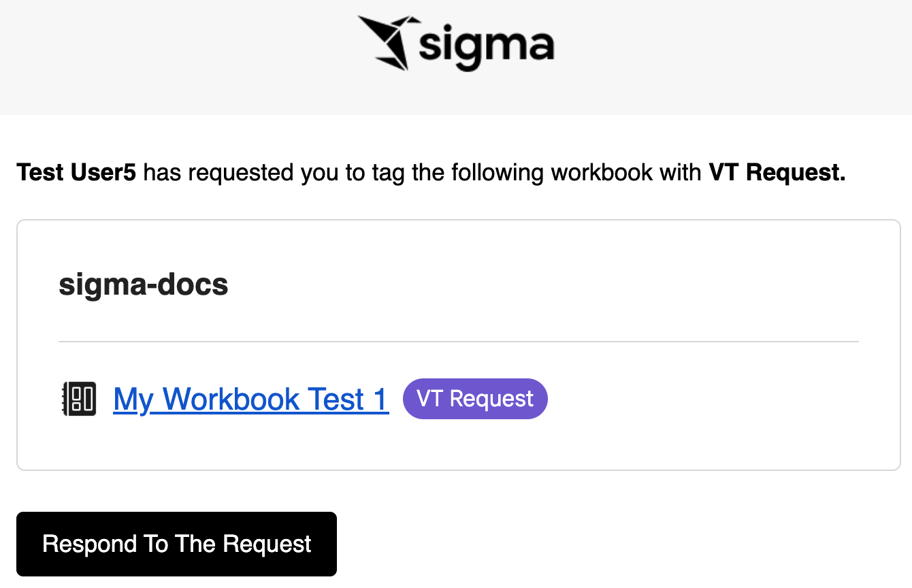Image resolution: width=912 pixels, height=588 pixels.
Task: Click the purple VT Request tag badge
Action: pyautogui.click(x=475, y=399)
